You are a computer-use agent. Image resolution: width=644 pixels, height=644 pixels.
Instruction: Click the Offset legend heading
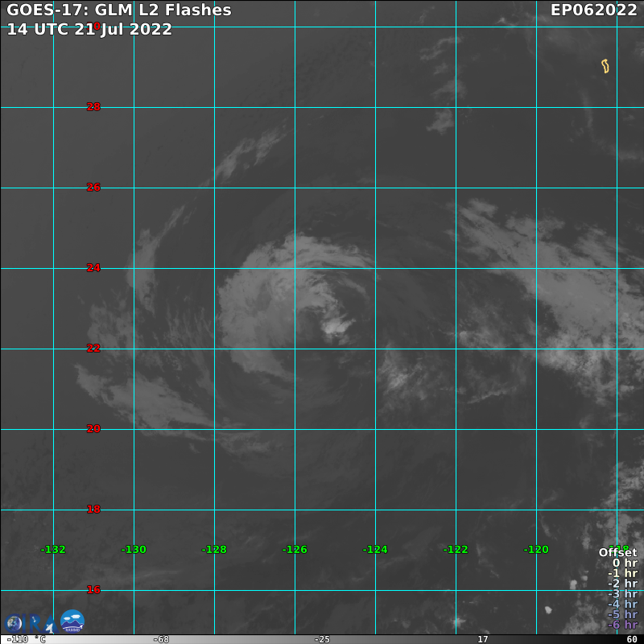pos(617,552)
